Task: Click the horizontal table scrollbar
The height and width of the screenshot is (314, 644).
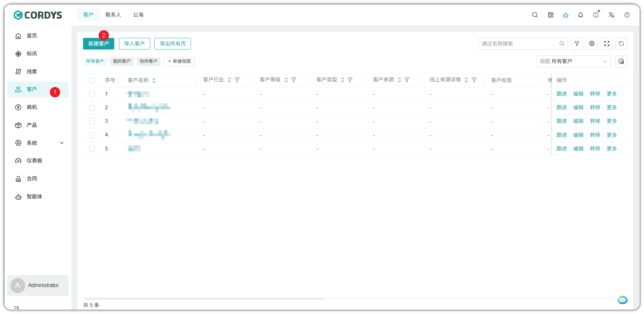Action: 204,299
